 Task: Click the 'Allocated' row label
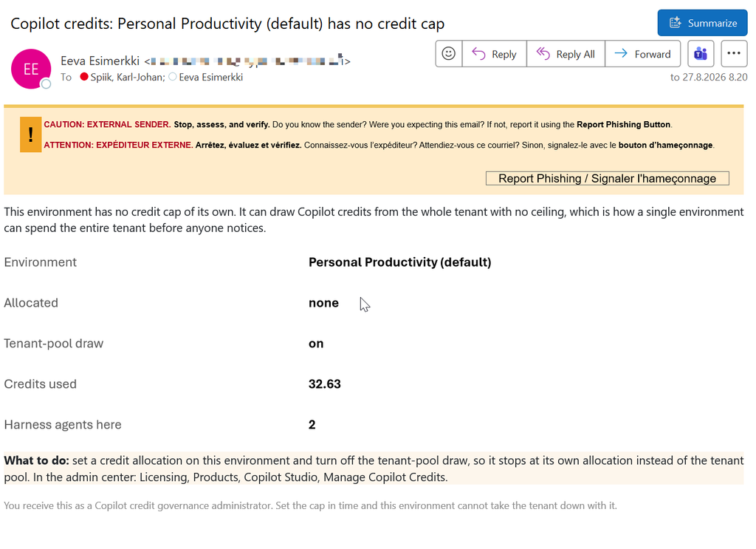[31, 303]
